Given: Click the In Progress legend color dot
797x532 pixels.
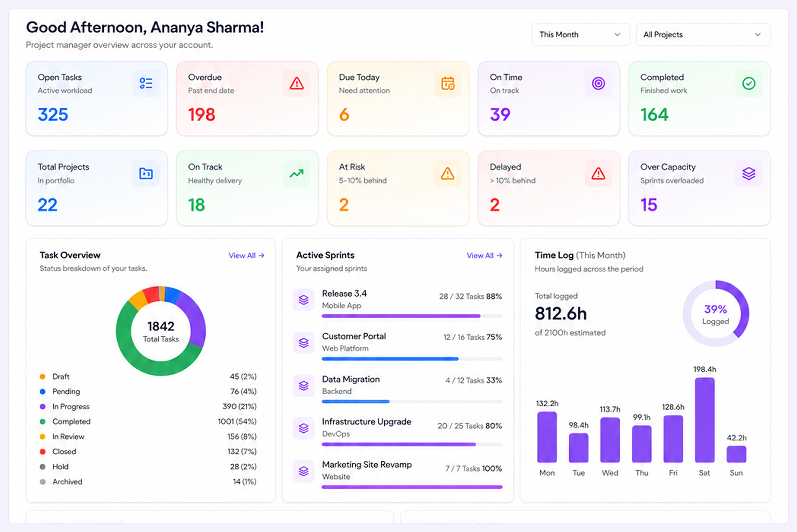Looking at the screenshot, I should coord(43,407).
